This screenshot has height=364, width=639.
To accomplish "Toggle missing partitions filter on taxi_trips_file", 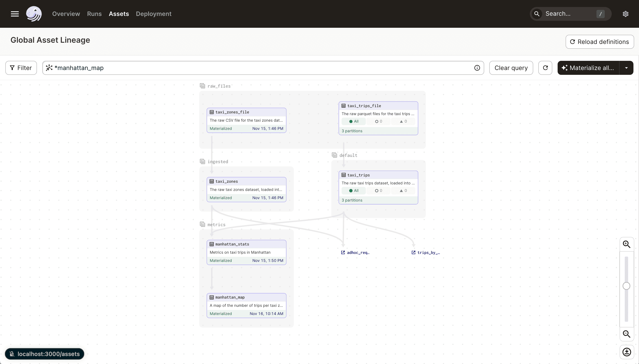I will tap(378, 121).
